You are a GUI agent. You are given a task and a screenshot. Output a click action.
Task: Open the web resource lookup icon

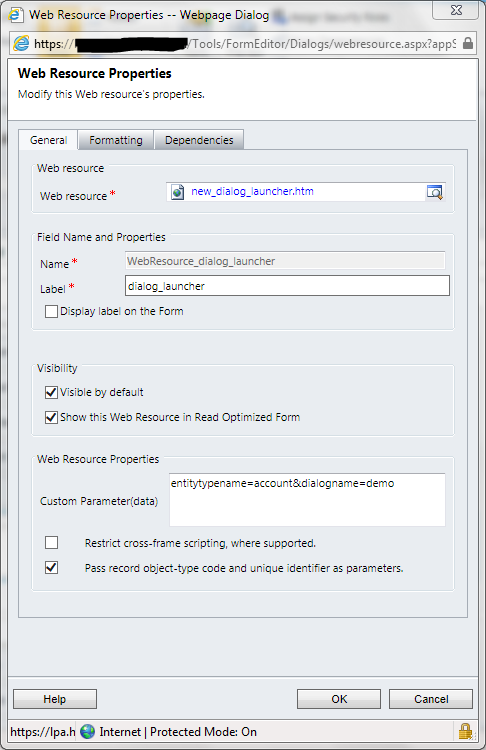point(434,192)
